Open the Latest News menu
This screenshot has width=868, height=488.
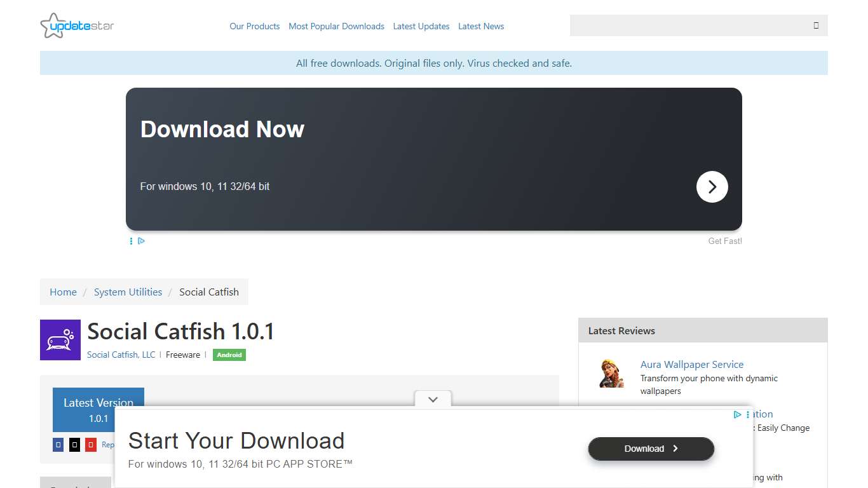coord(481,26)
